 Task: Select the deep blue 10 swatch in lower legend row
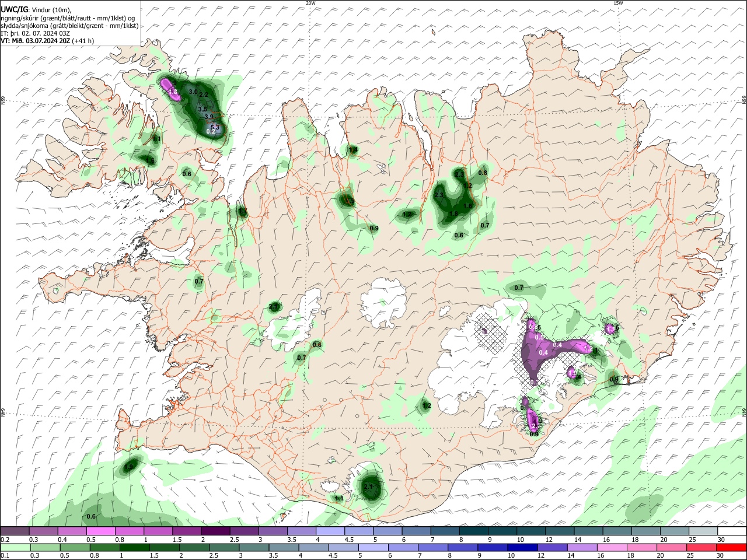coord(521,547)
